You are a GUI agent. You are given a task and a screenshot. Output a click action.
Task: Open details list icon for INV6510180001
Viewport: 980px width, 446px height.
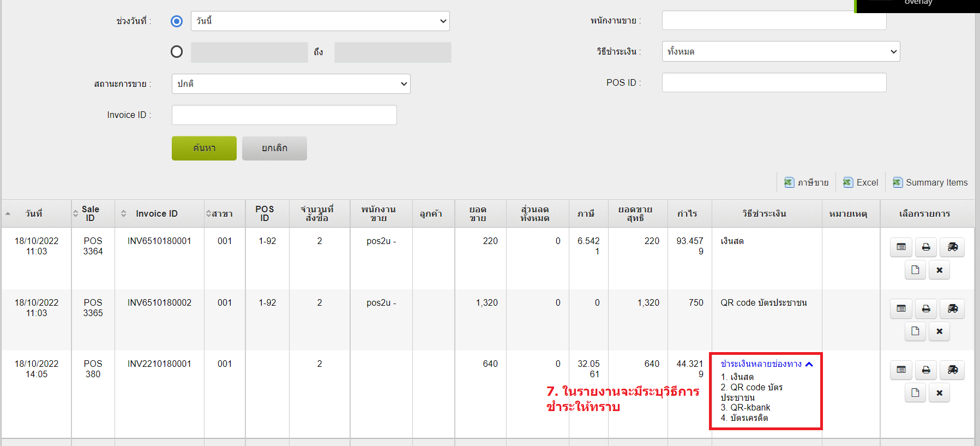[x=901, y=247]
